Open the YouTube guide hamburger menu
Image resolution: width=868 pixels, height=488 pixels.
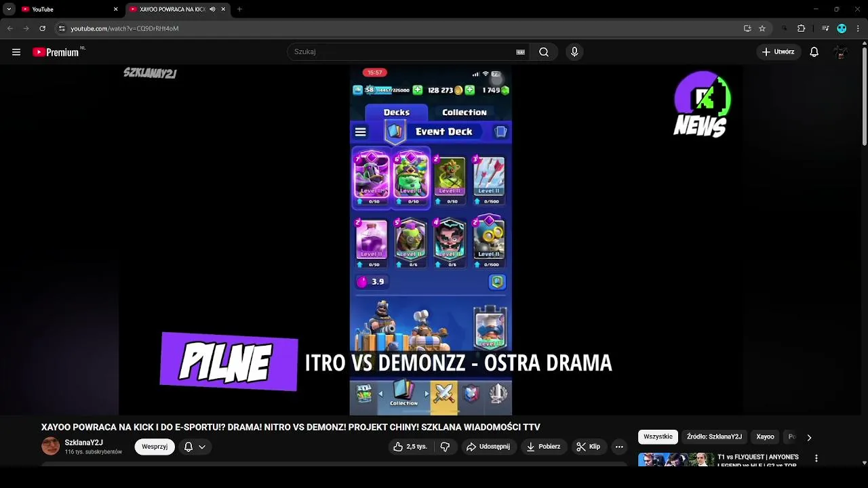tap(16, 52)
